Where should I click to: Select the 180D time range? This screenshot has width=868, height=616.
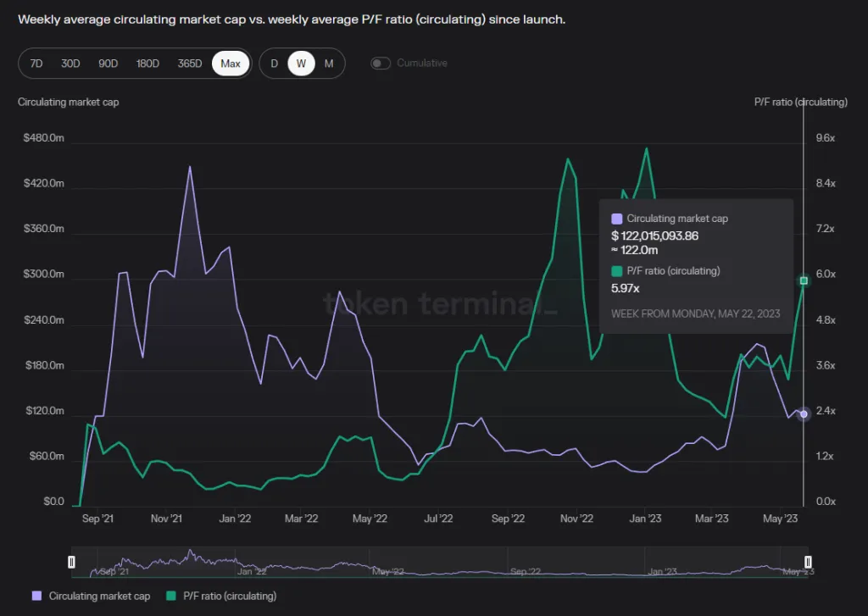pos(147,63)
